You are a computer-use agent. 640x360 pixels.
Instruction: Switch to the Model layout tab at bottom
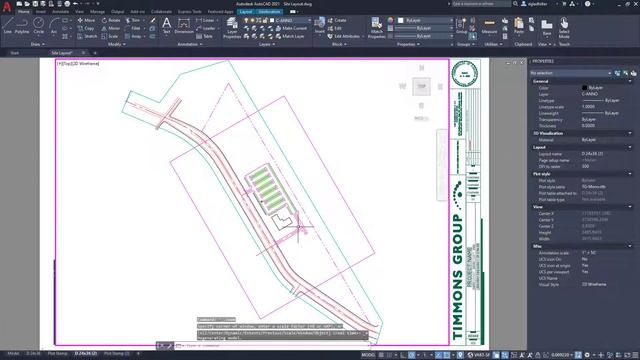[13, 353]
